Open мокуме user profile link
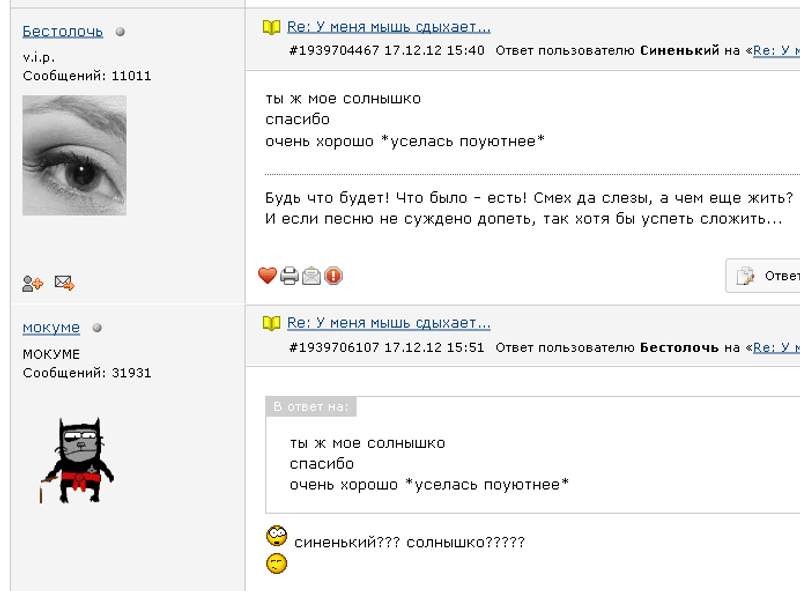 click(51, 327)
